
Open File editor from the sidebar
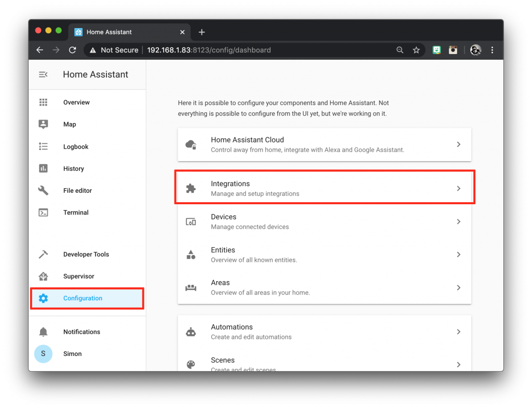pyautogui.click(x=87, y=190)
